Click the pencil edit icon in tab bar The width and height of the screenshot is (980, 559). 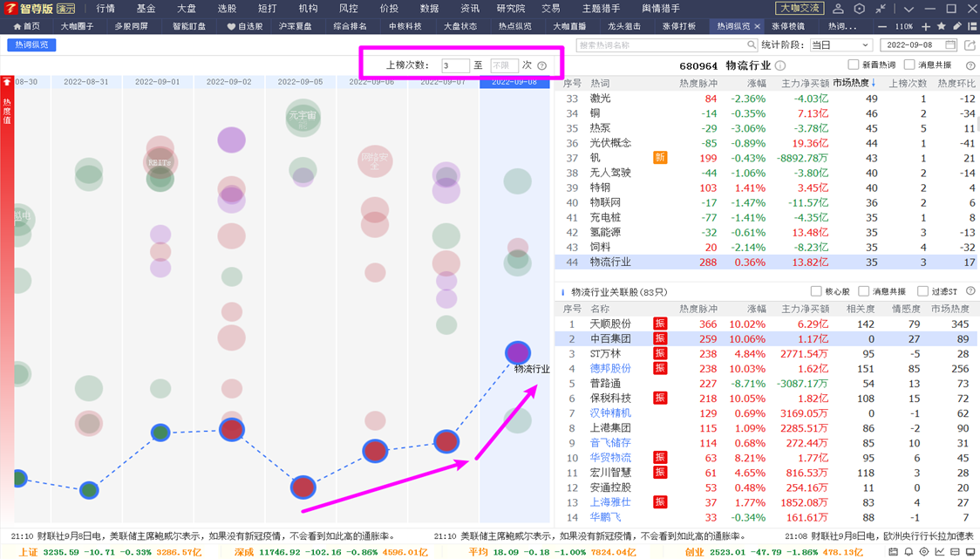956,26
